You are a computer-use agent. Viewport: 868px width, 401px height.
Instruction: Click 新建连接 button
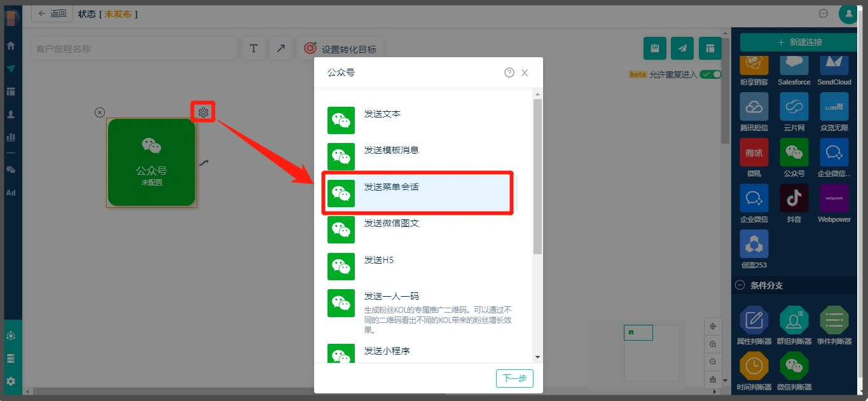(799, 42)
